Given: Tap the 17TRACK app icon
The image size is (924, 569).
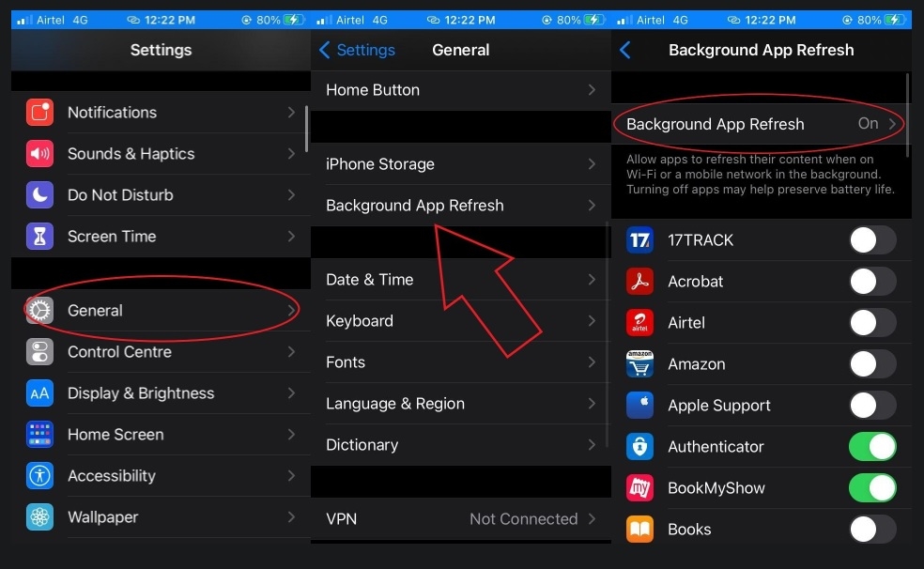Looking at the screenshot, I should (x=639, y=240).
